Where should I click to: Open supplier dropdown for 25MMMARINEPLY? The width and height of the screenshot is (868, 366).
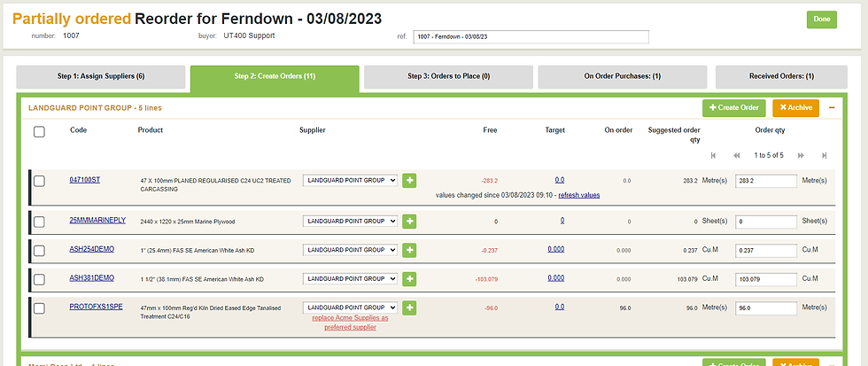click(x=350, y=221)
